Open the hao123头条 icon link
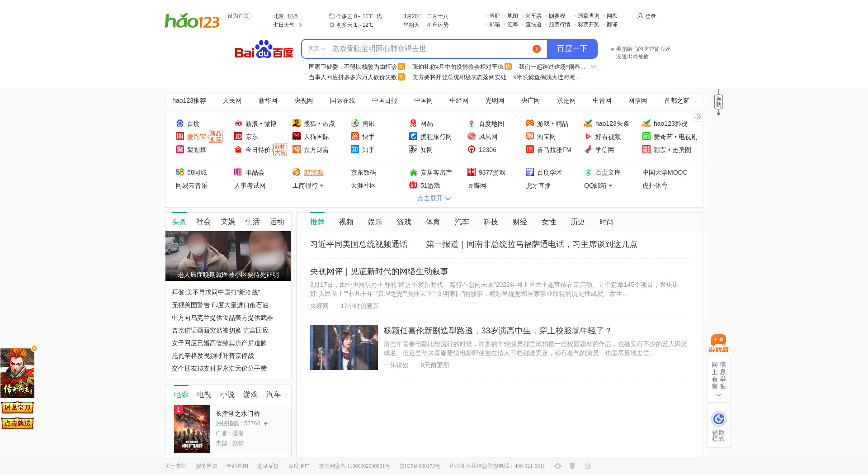Image resolution: width=868 pixels, height=475 pixels. [x=588, y=123]
